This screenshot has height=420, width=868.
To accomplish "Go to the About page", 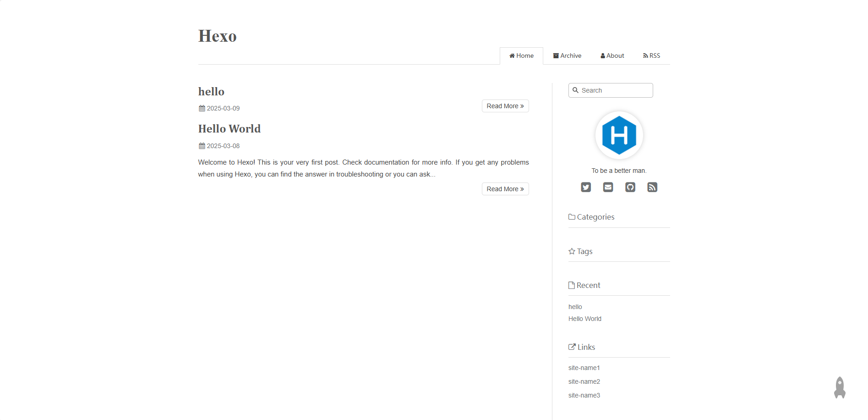I will [x=612, y=56].
